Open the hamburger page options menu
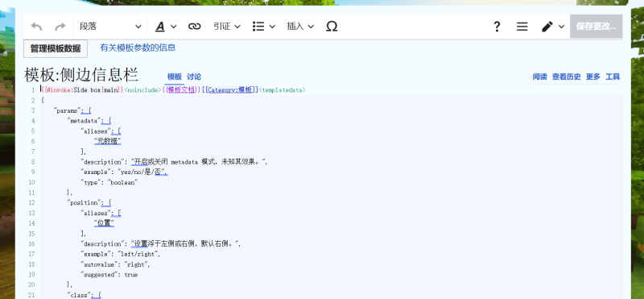The image size is (644, 299). 522,27
